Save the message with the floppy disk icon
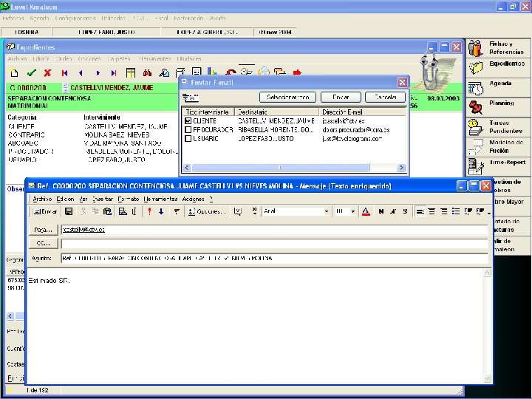Screen dimensions: 532x399 (69, 211)
